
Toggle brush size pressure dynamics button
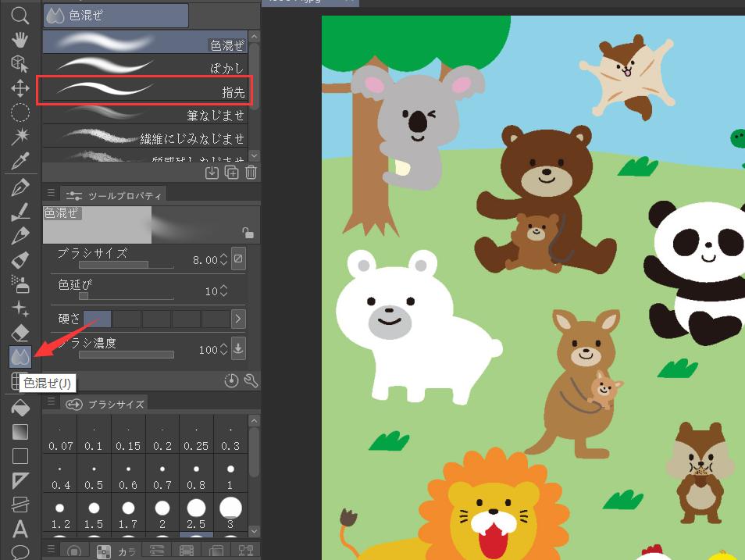238,259
